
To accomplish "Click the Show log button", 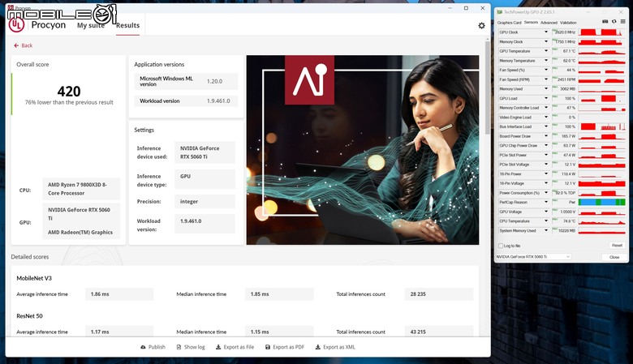I will 191,347.
